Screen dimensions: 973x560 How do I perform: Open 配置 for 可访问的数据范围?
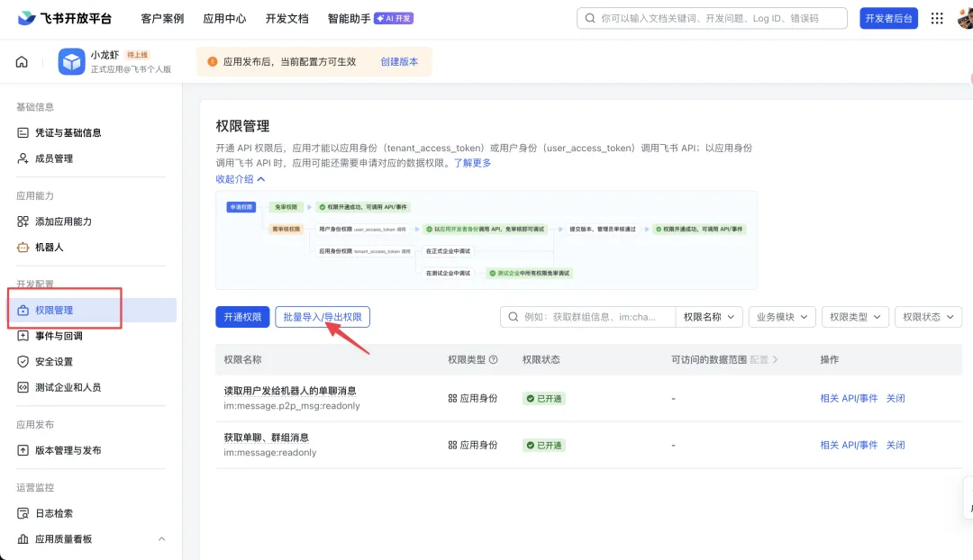763,360
